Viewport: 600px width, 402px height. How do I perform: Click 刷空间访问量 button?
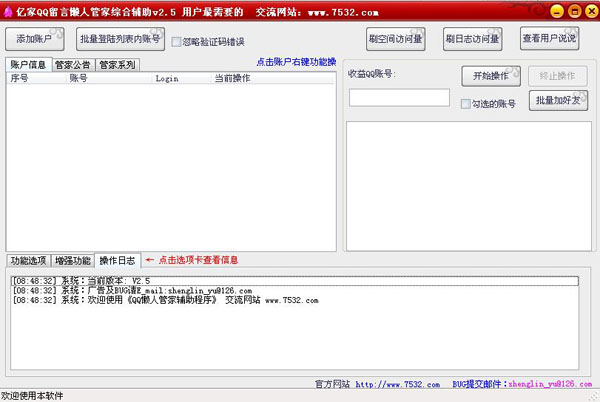click(396, 39)
